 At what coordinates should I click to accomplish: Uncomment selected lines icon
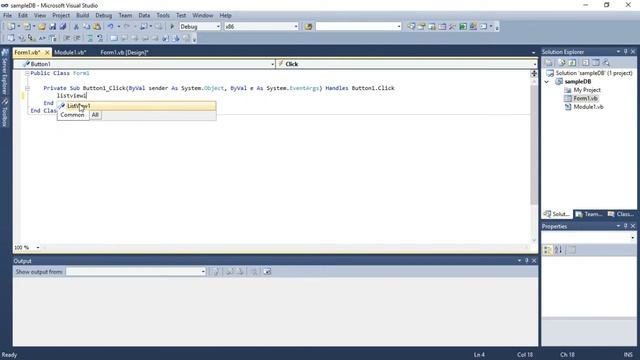pos(100,38)
